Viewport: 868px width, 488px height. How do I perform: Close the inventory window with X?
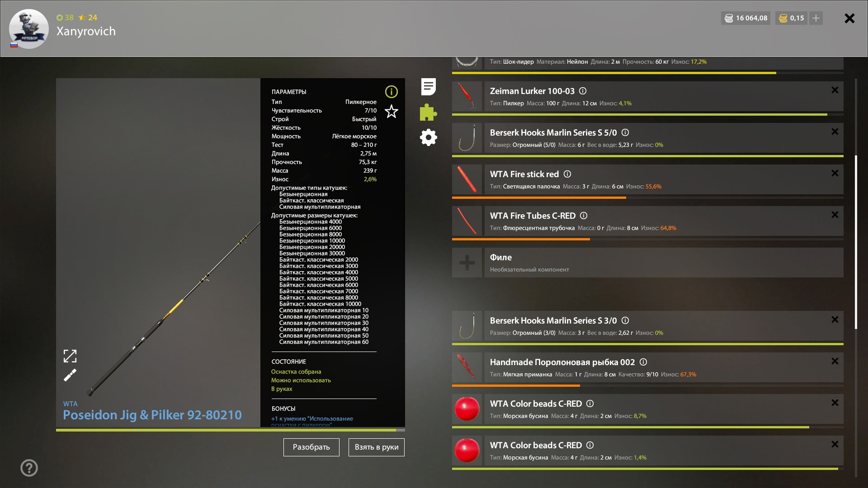tap(849, 18)
